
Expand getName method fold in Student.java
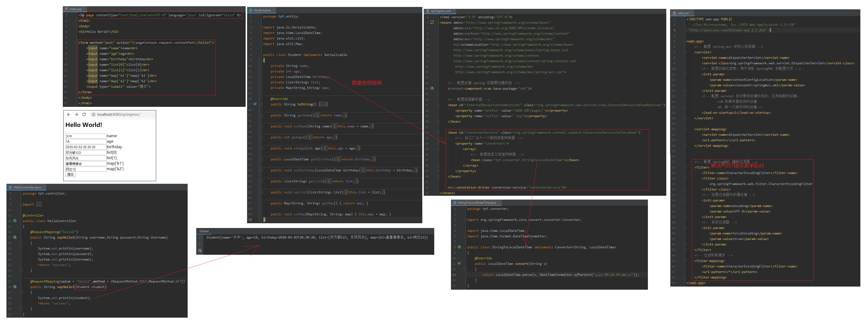pos(261,115)
